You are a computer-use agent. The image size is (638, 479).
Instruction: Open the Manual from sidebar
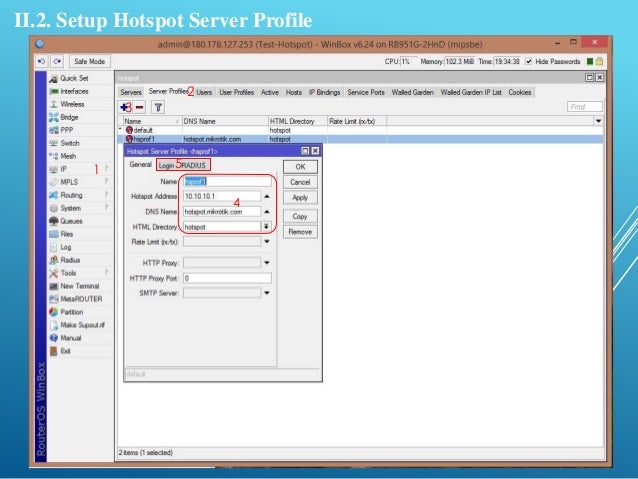point(70,338)
